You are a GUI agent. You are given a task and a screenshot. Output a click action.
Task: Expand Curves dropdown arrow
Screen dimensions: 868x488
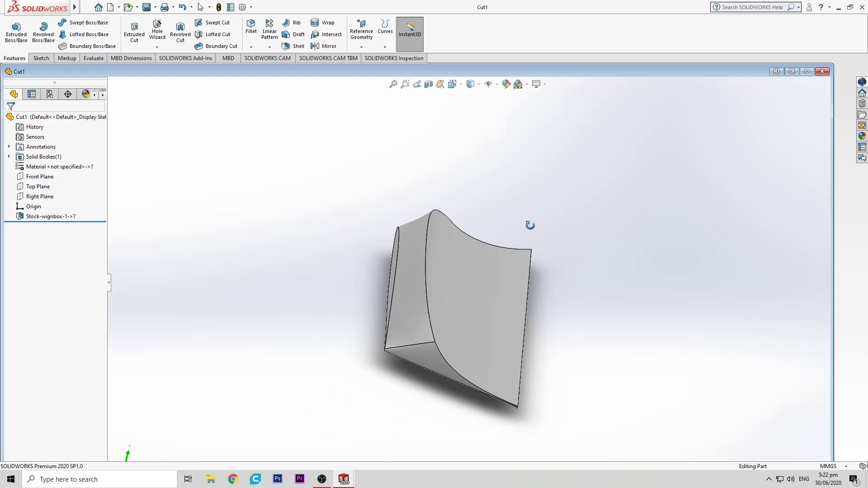click(385, 47)
